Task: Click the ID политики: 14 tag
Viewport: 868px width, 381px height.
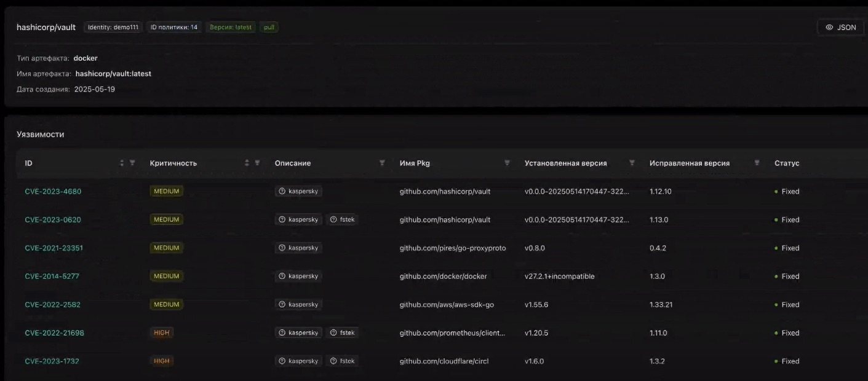Action: coord(174,27)
